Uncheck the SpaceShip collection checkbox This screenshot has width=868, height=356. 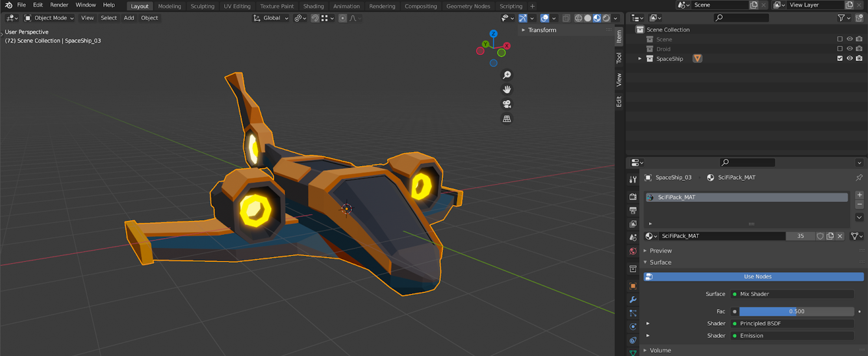click(x=840, y=59)
